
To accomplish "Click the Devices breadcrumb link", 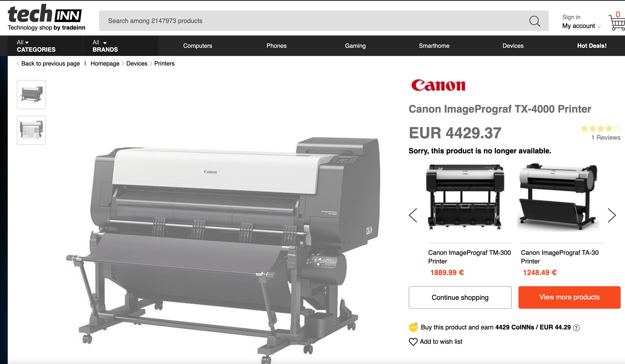I will [137, 63].
